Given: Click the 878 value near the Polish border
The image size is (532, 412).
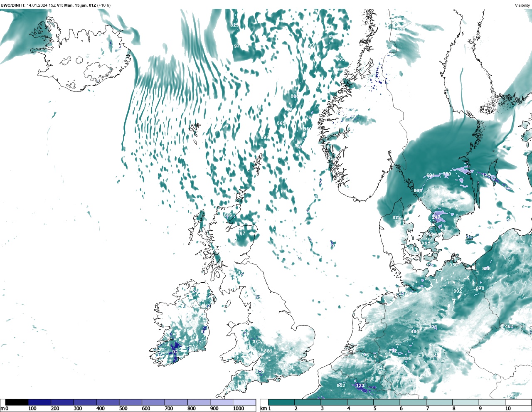Looking at the screenshot, I should pos(480,288).
